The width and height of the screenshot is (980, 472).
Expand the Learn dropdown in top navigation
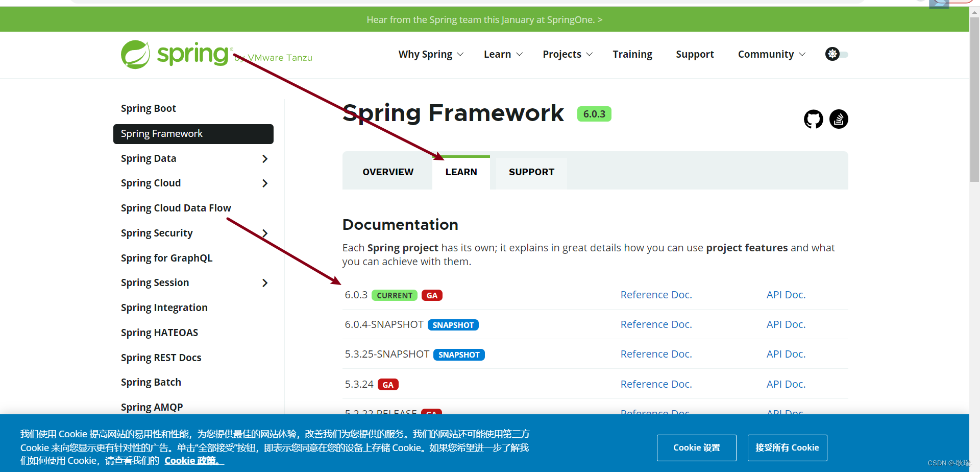(503, 54)
